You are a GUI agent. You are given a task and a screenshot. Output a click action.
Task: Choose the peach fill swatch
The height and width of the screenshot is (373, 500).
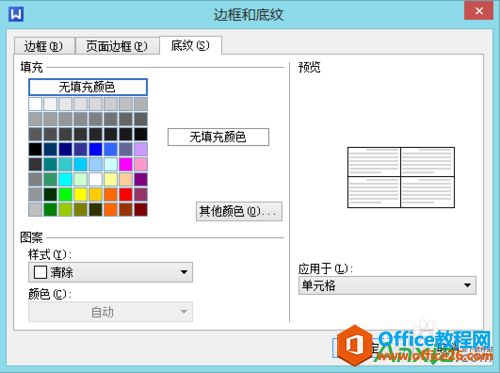[126, 179]
